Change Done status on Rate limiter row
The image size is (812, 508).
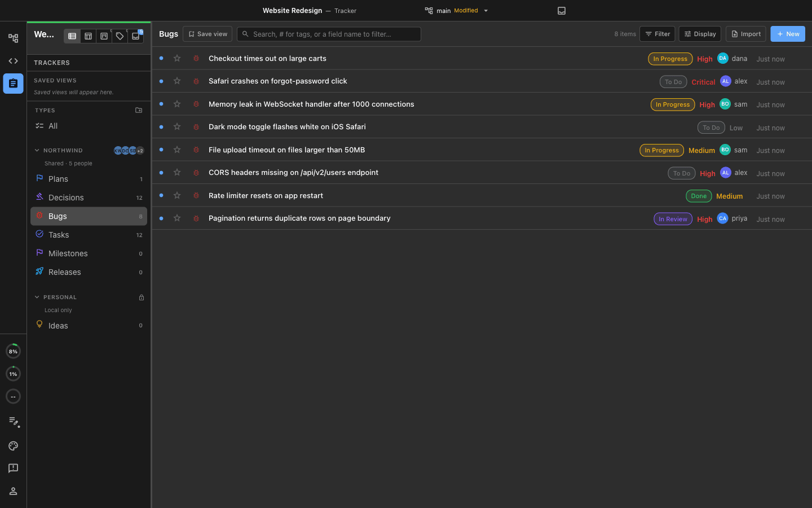coord(699,196)
